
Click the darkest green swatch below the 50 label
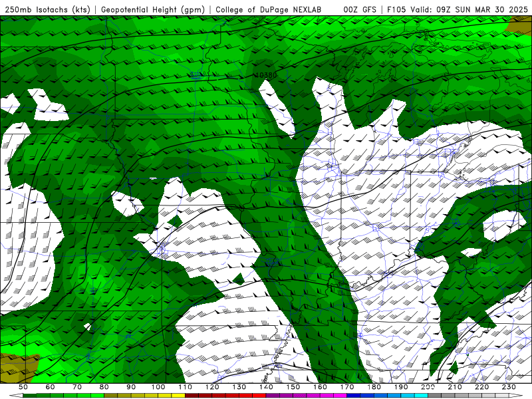pos(30,396)
